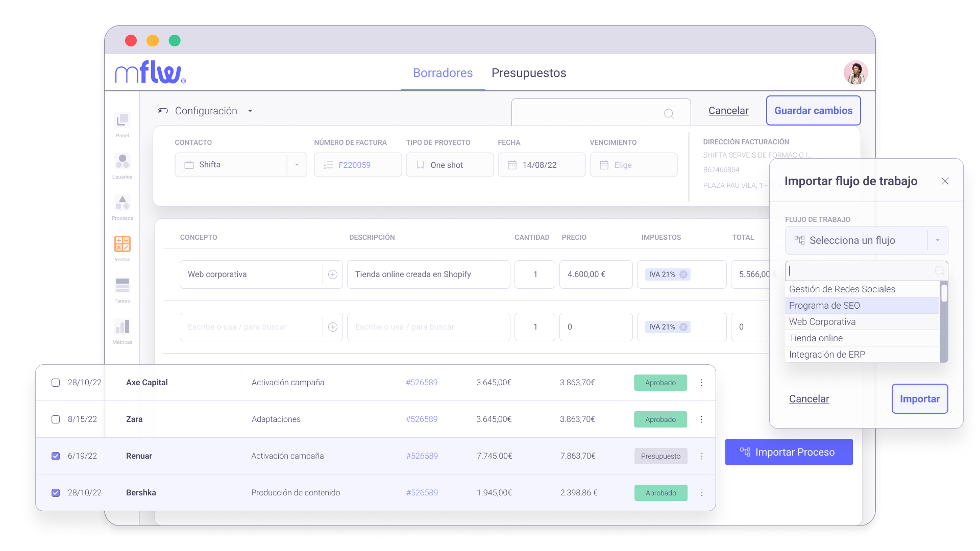The width and height of the screenshot is (980, 551).
Task: Expand the Elige vencimiento picker
Action: tap(633, 164)
